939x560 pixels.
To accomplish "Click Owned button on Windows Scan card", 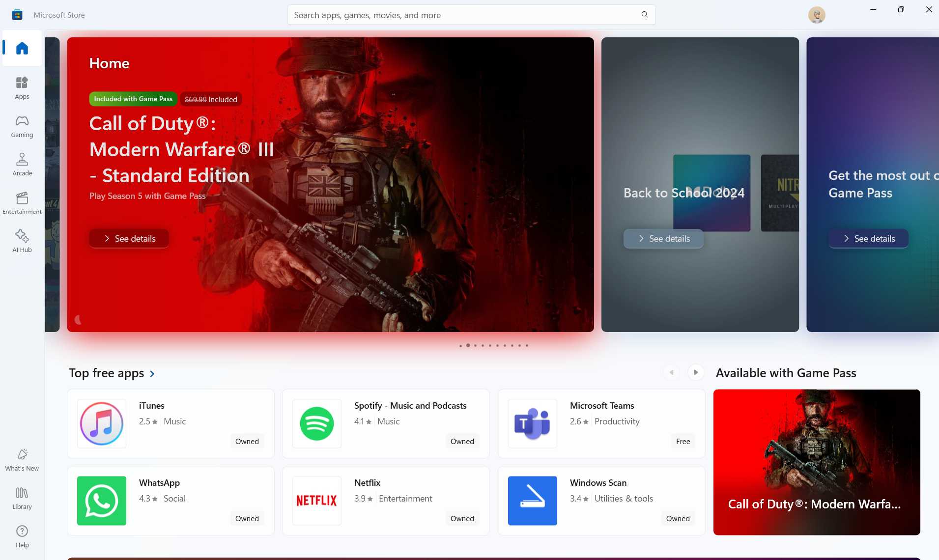I will (678, 518).
